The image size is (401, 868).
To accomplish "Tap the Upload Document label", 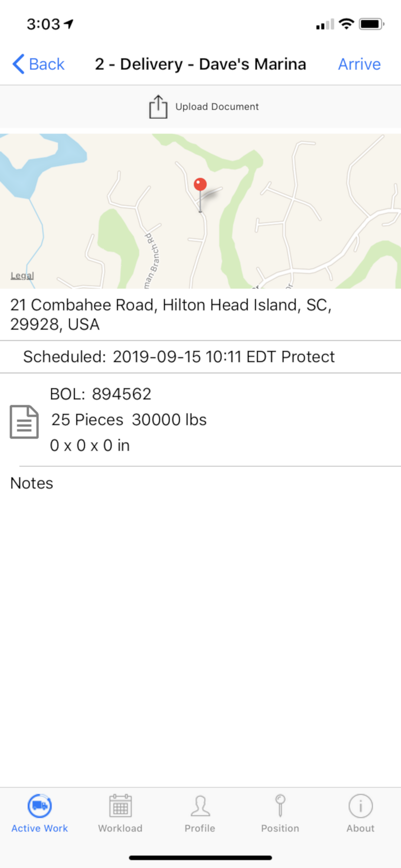I will tap(217, 107).
